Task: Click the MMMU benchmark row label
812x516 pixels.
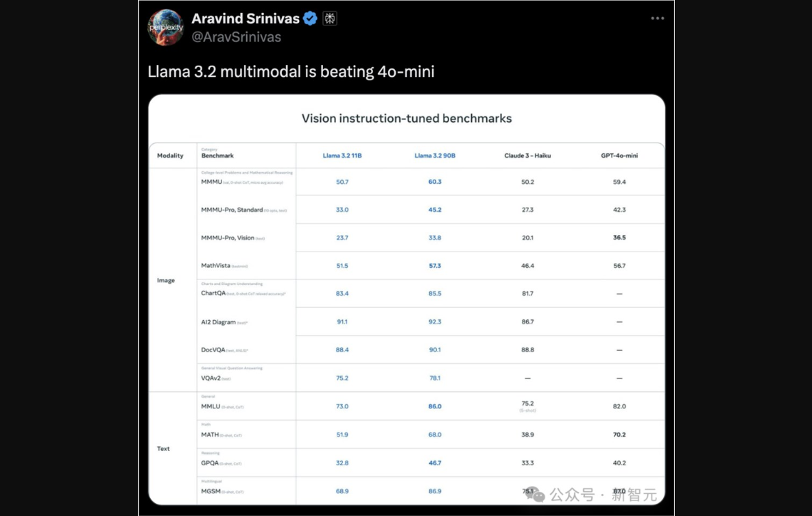Action: point(211,182)
